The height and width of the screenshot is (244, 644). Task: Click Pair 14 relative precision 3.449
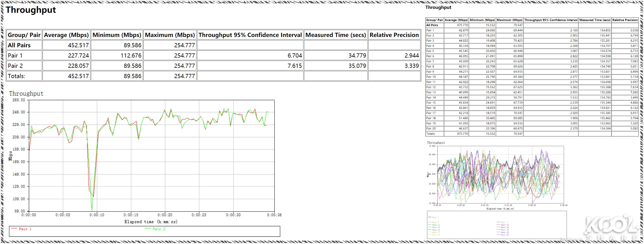coord(634,98)
